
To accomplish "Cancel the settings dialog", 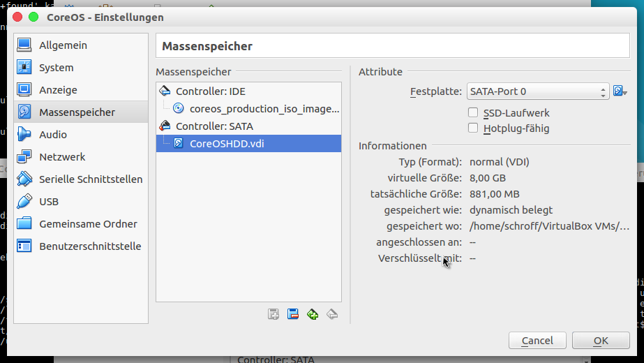I will coord(537,341).
